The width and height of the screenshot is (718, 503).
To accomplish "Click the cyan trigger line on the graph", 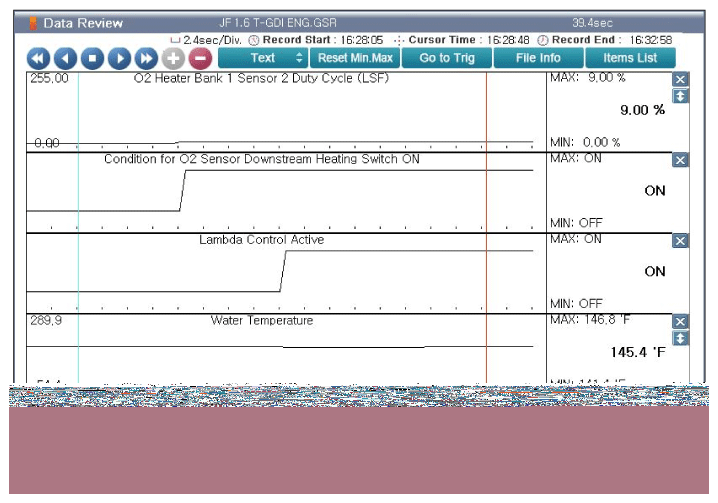I will tap(78, 200).
